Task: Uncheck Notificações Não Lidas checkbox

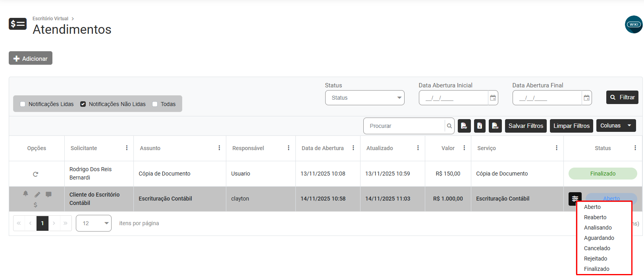Action: point(83,104)
